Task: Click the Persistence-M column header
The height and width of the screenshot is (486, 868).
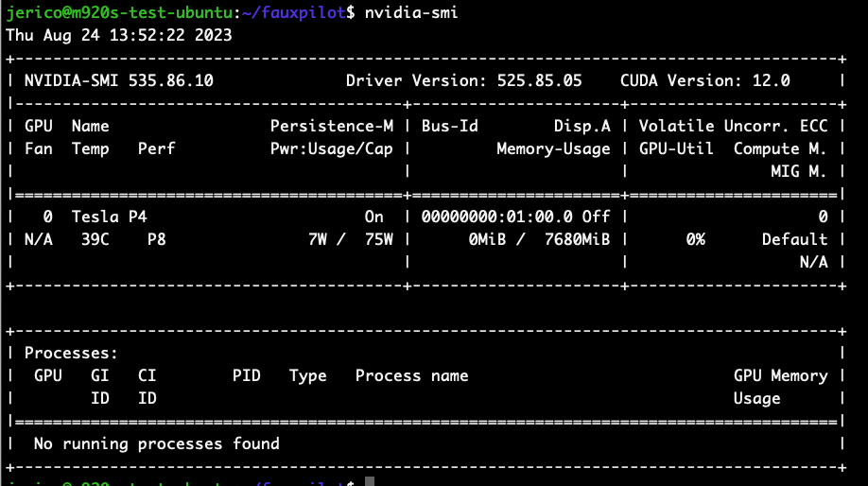Action: pos(331,126)
